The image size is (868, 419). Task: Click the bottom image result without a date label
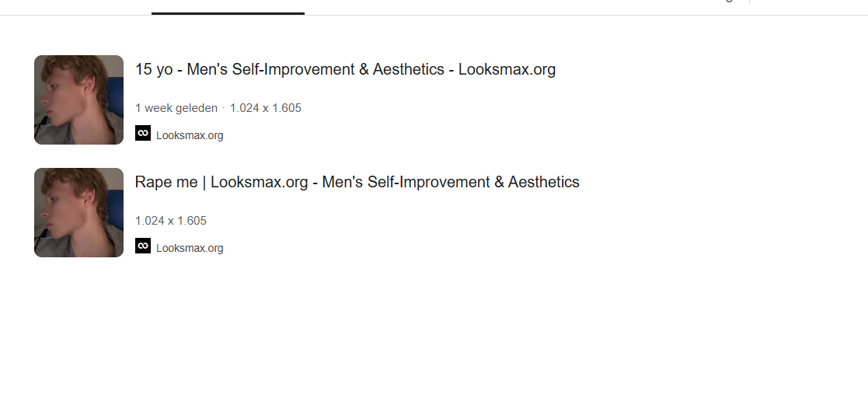78,212
